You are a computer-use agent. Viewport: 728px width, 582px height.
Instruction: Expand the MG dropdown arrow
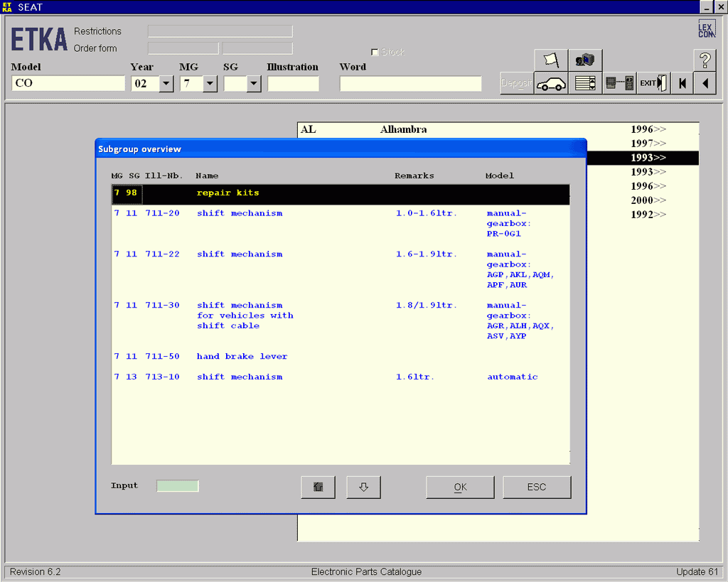coord(210,84)
